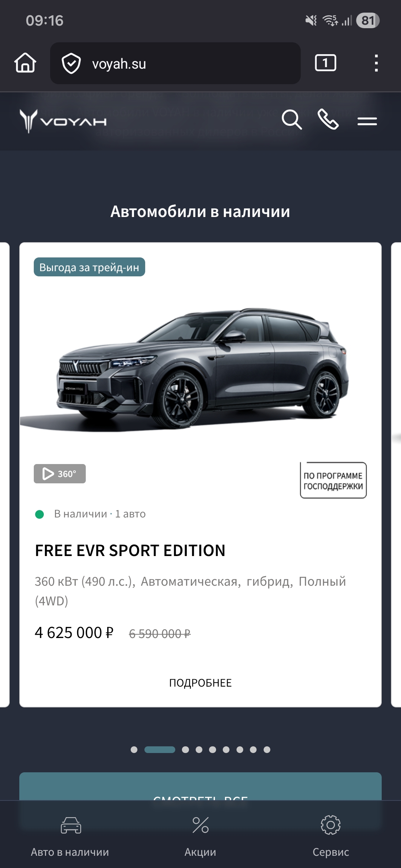This screenshot has width=401, height=868.
Task: Select the first carousel dot
Action: click(134, 750)
